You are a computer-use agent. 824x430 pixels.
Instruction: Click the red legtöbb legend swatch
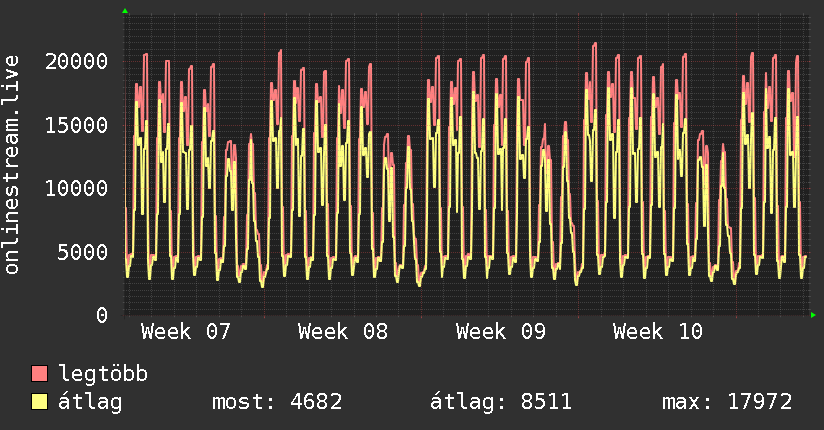point(40,374)
